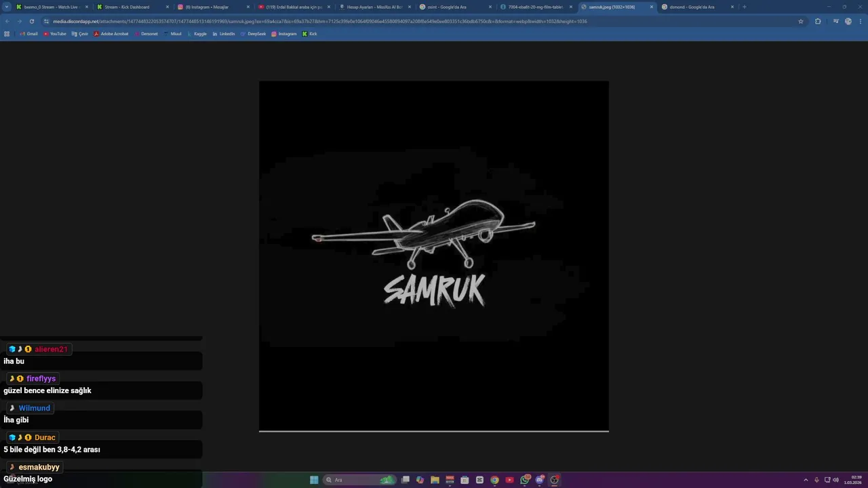This screenshot has width=868, height=488.
Task: Switch to the Hesap Ayarları tab
Action: (374, 7)
